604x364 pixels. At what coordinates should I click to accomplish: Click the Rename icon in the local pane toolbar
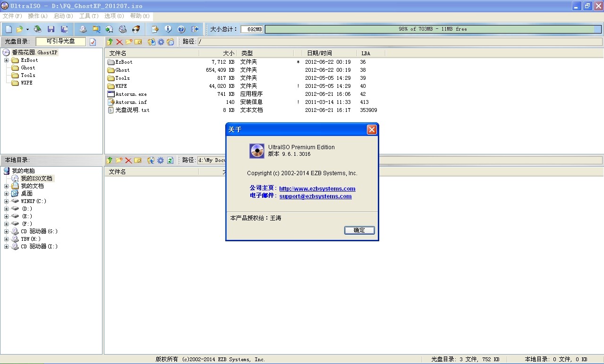click(x=138, y=161)
